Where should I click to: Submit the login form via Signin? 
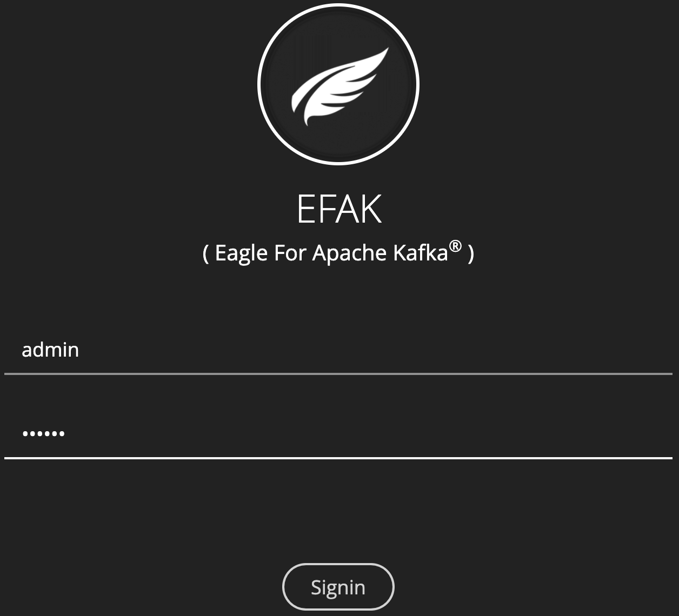click(x=338, y=587)
